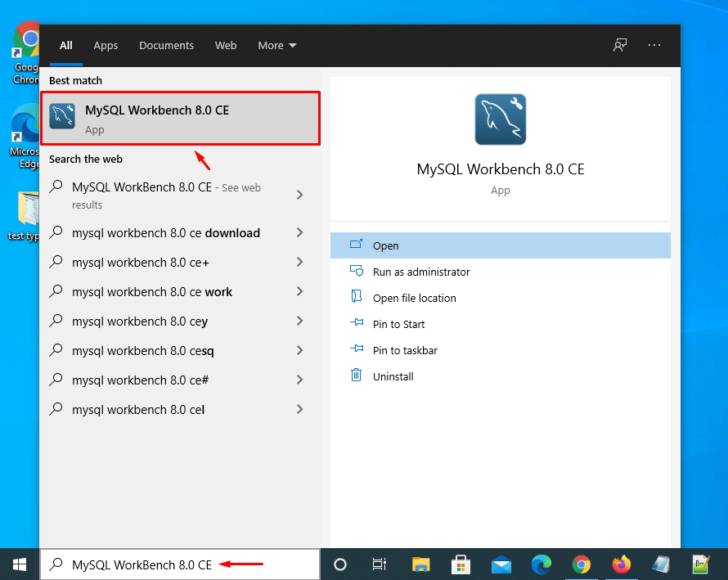Select web suggestion 'mysql workbench 8.0 cey'
728x580 pixels.
tap(180, 321)
